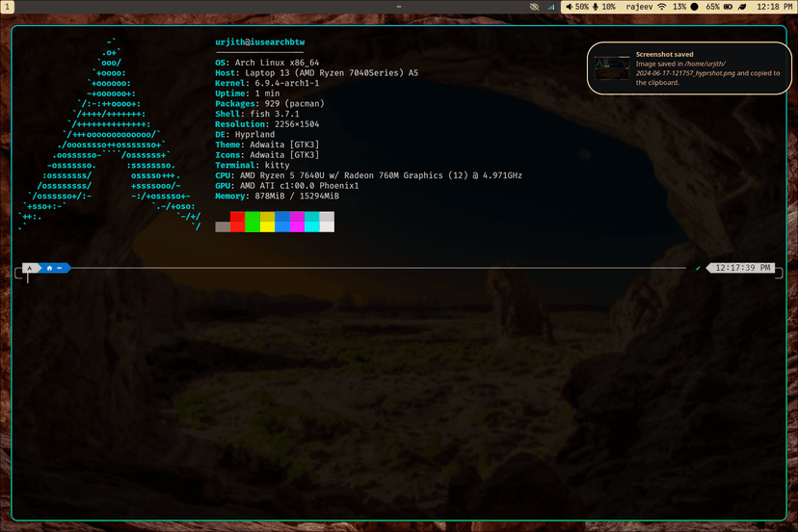The width and height of the screenshot is (798, 532).
Task: Click the home directory prompt segment
Action: [55, 268]
